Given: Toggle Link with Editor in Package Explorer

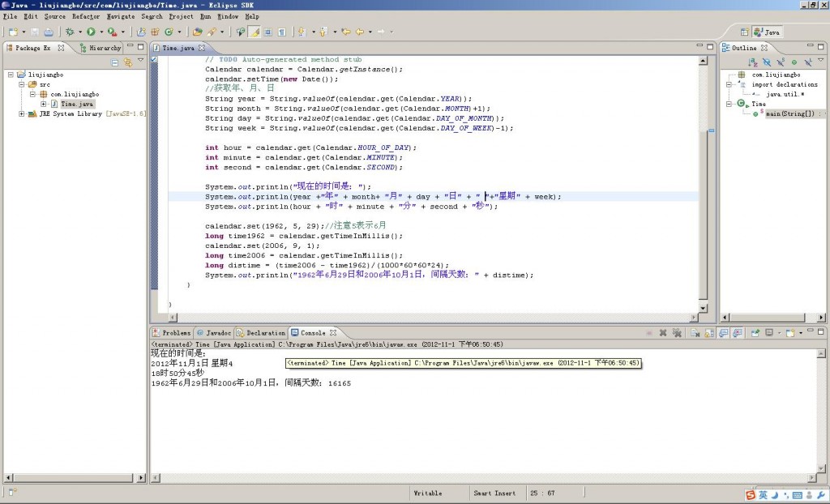Looking at the screenshot, I should click(127, 62).
